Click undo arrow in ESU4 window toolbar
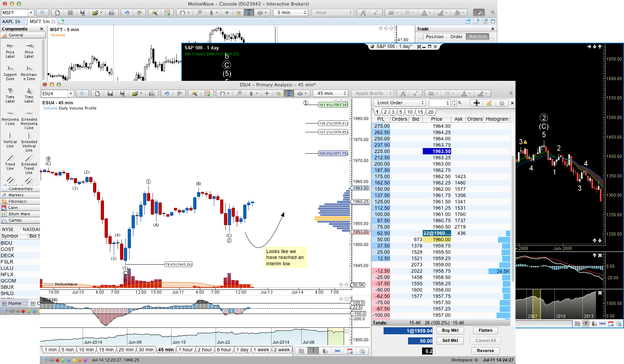 coord(167,93)
